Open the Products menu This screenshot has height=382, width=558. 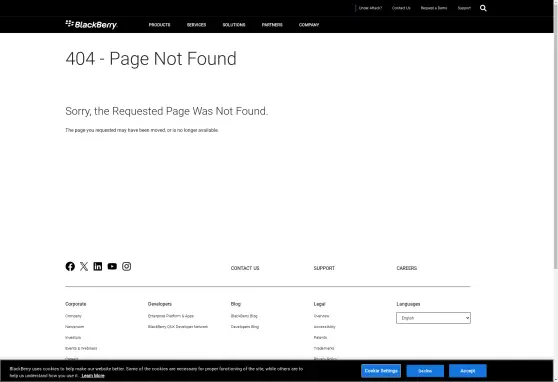click(x=159, y=25)
